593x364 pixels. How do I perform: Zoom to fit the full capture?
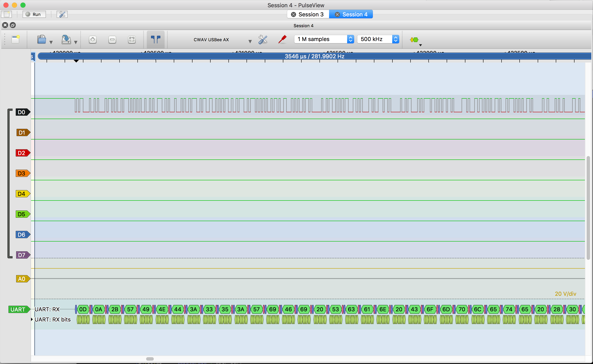[132, 40]
